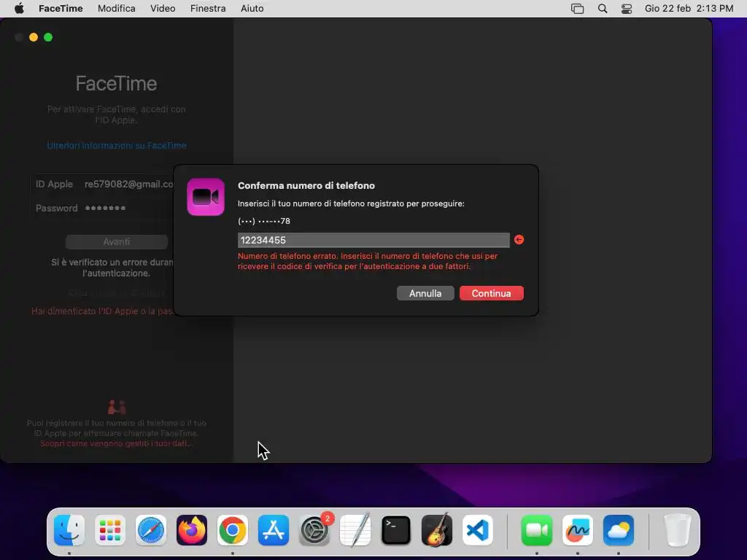Open Weather app from the Dock

point(619,530)
